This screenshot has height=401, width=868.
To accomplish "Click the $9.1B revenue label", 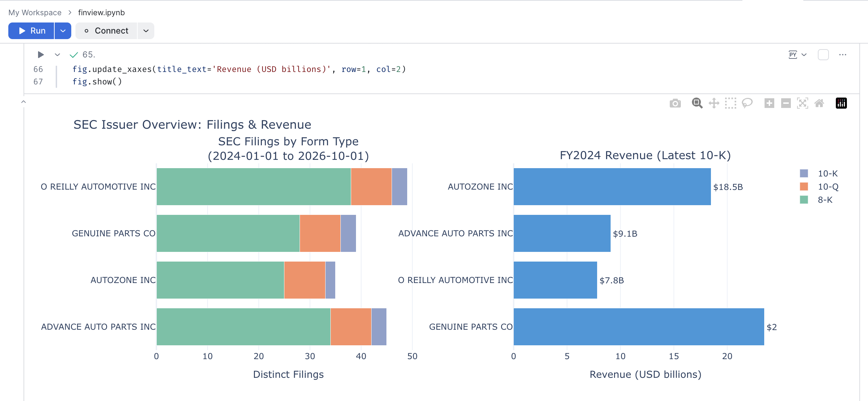I will tap(625, 234).
